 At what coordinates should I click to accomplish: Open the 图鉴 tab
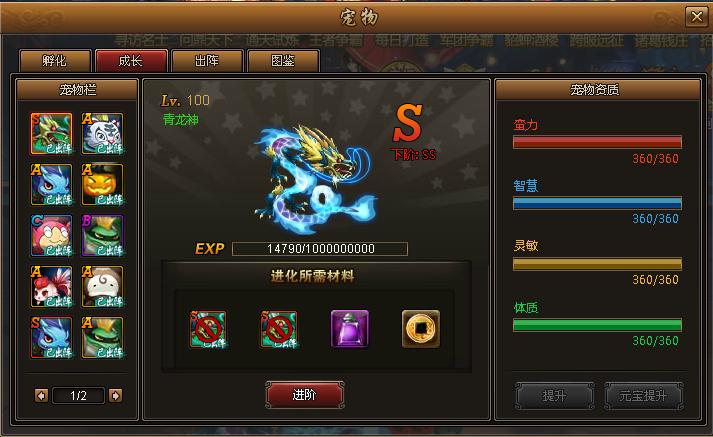coord(283,61)
